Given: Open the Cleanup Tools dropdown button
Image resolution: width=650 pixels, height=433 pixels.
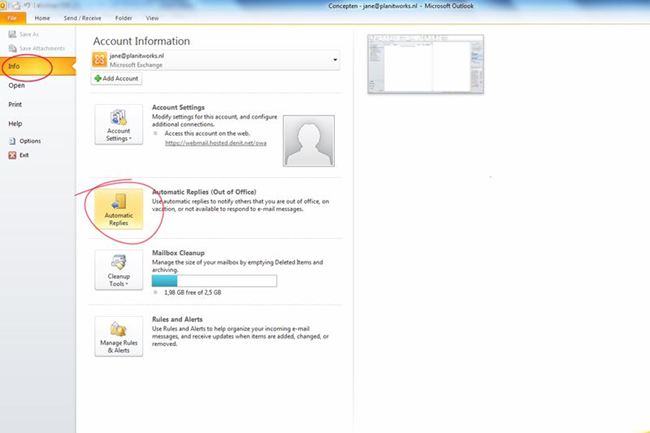Looking at the screenshot, I should (119, 270).
